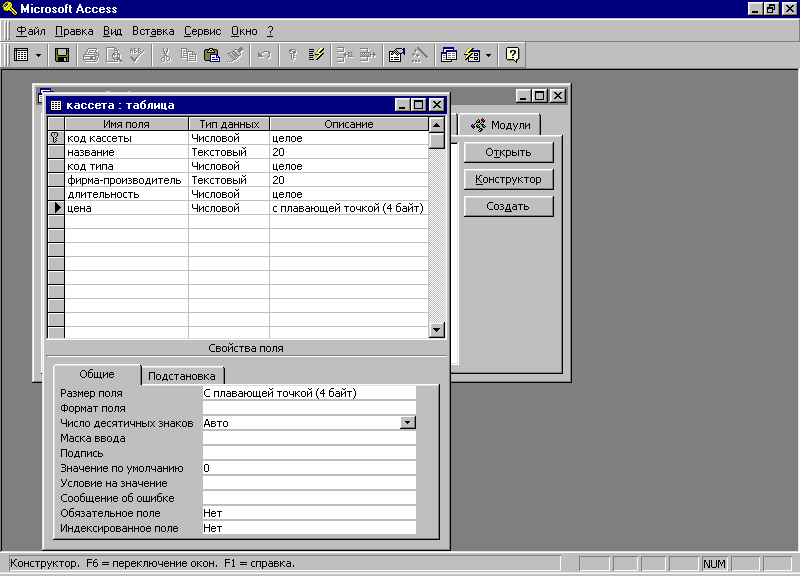800x576 pixels.
Task: Open the Вставка menu
Action: point(153,31)
